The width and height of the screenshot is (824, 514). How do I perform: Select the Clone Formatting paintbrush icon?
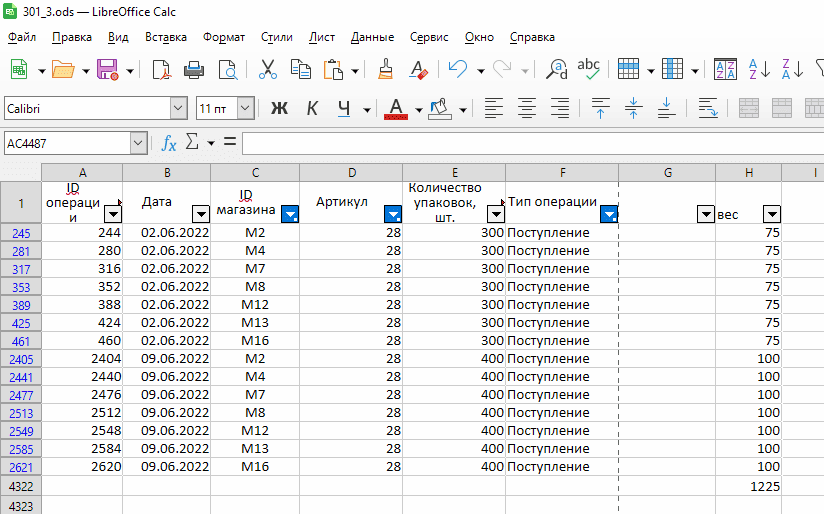click(x=385, y=69)
